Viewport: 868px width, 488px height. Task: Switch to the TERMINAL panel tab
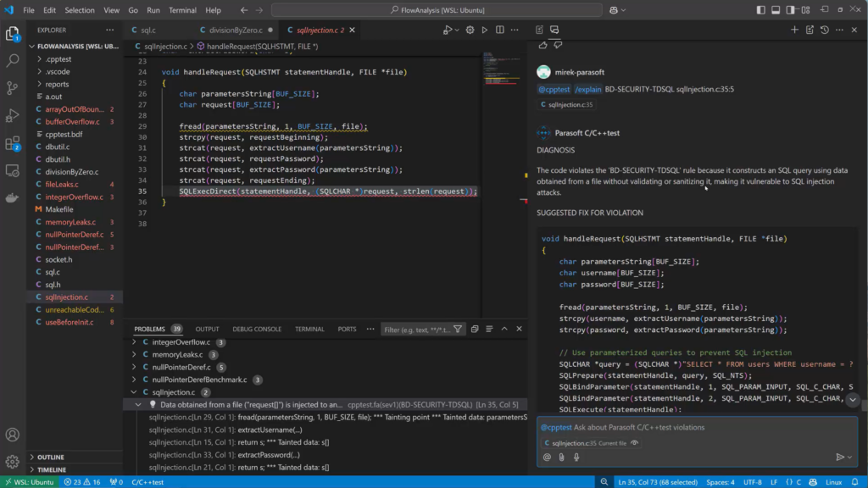309,330
